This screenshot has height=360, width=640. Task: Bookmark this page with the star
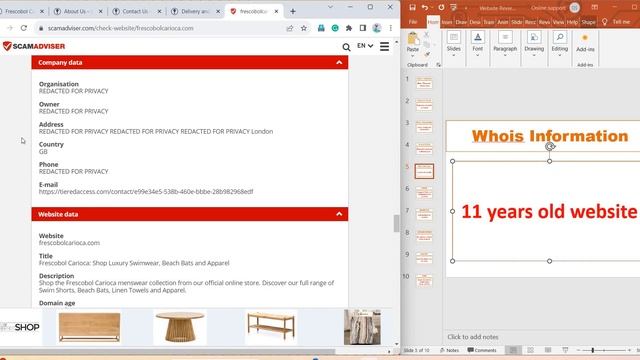tap(304, 28)
